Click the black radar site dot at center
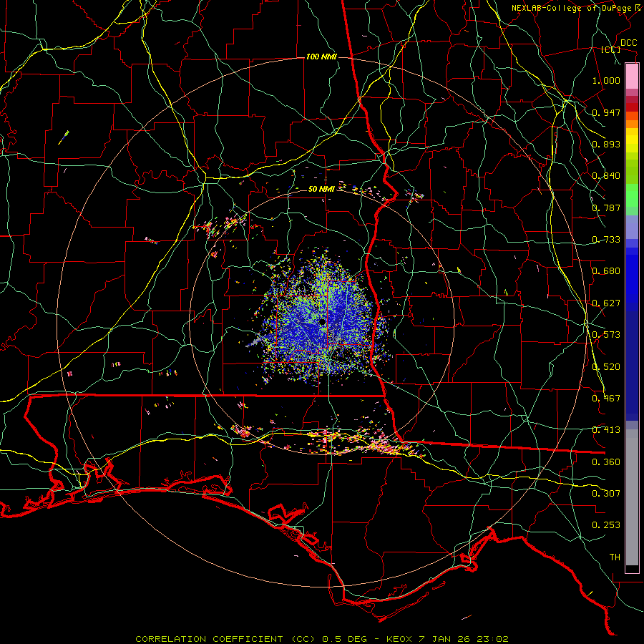The image size is (644, 644). pos(322,322)
